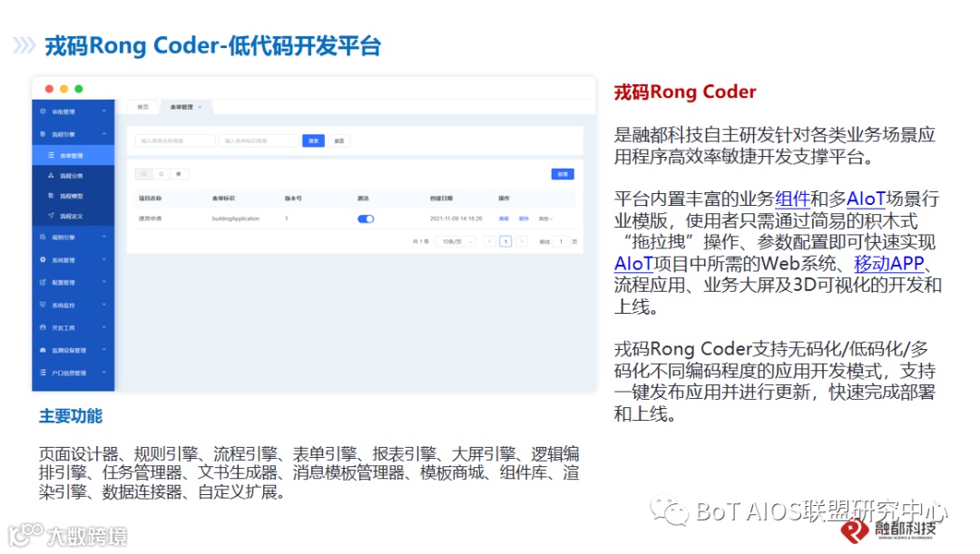Click the refresh icon above the table

click(162, 174)
